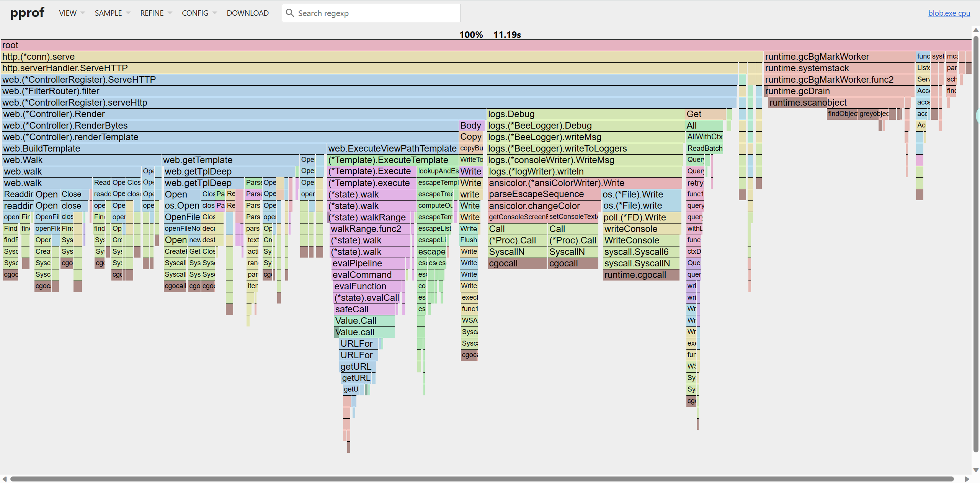
Task: Select the root frame bar
Action: click(x=485, y=45)
